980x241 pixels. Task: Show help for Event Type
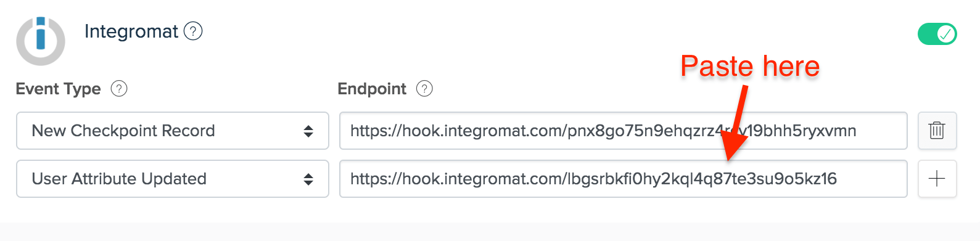coord(119,89)
